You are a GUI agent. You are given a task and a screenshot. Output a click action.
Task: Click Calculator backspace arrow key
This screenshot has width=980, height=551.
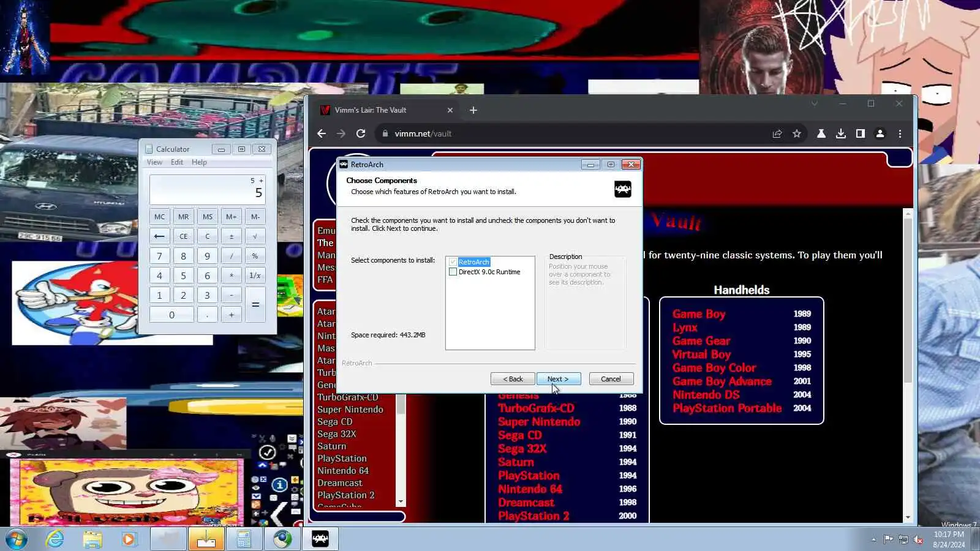159,236
